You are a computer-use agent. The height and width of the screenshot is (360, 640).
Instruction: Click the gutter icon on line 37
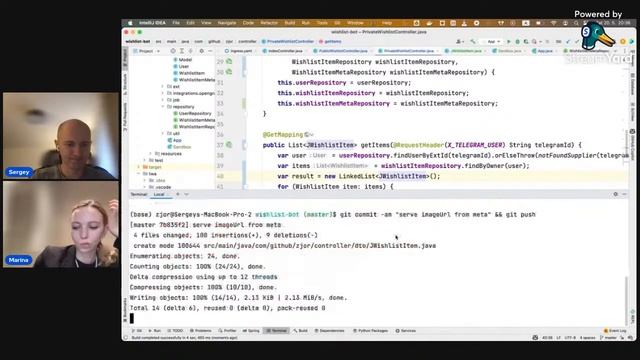[229, 145]
